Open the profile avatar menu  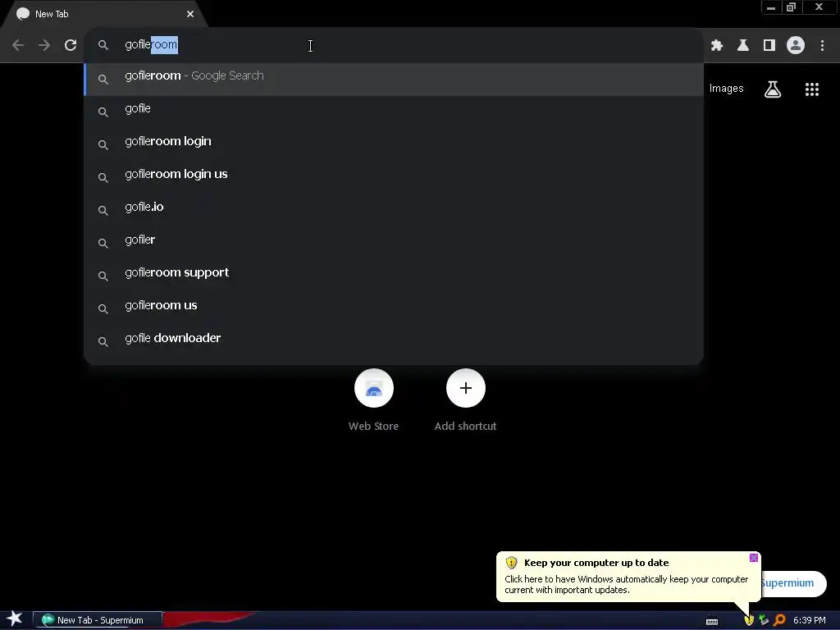pyautogui.click(x=796, y=46)
